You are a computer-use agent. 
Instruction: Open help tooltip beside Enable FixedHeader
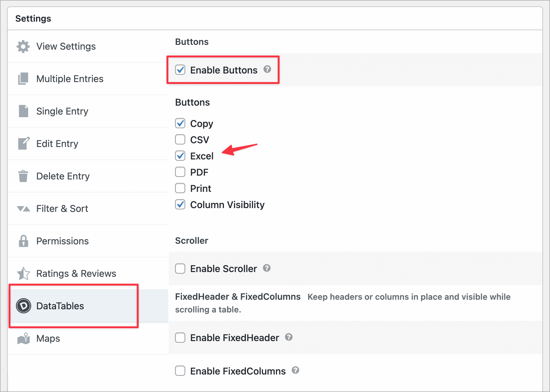pos(289,337)
